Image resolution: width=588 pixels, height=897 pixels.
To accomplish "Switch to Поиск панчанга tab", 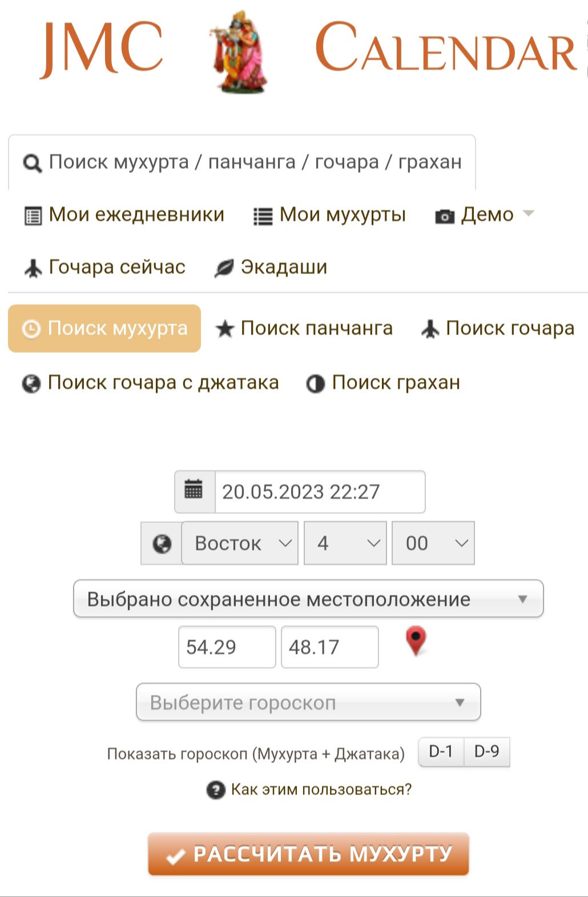I will pyautogui.click(x=304, y=329).
